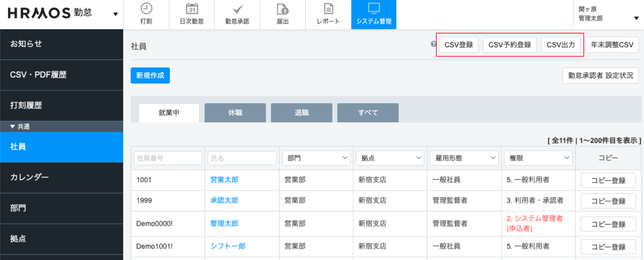This screenshot has height=260, width=644.
Task: Expand the 関ヶ原 管理太郎 user menu
Action: pyautogui.click(x=636, y=18)
